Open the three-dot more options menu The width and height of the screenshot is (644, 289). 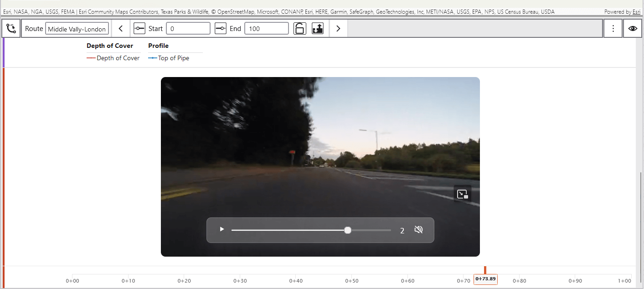pos(613,29)
